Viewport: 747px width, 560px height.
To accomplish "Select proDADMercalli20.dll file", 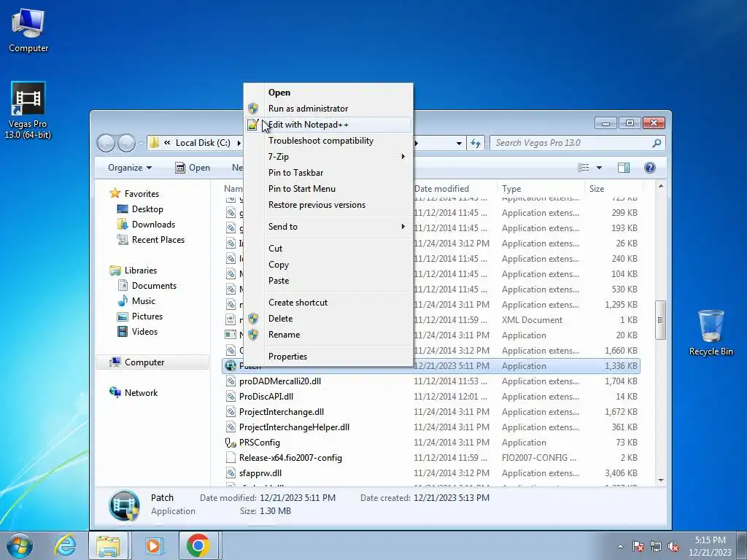I will (x=279, y=381).
